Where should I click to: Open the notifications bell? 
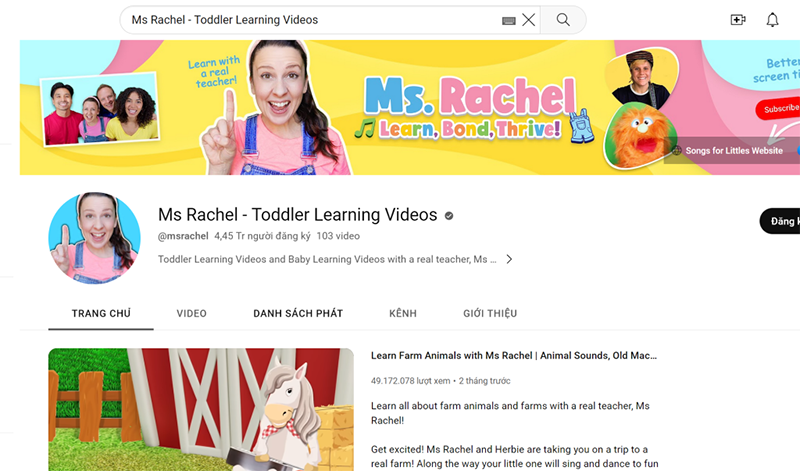coord(772,20)
